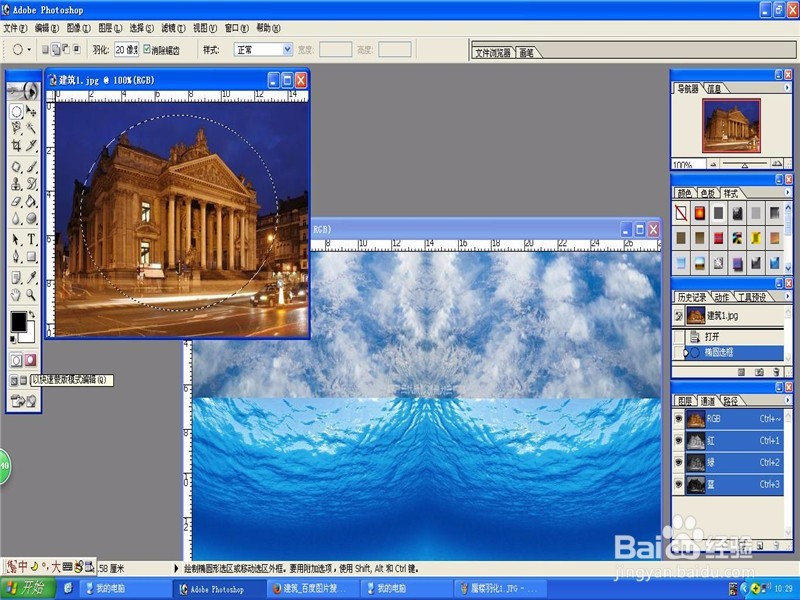
Task: Select the Slice tool
Action: [x=31, y=145]
